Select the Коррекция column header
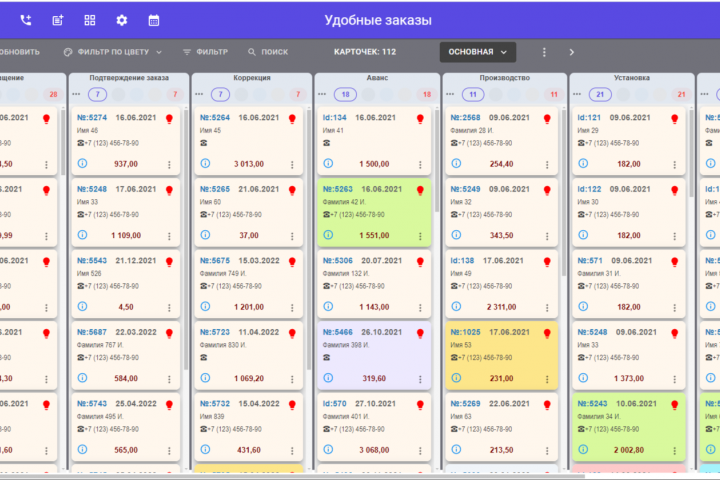Viewport: 720px width, 480px height. (x=252, y=78)
